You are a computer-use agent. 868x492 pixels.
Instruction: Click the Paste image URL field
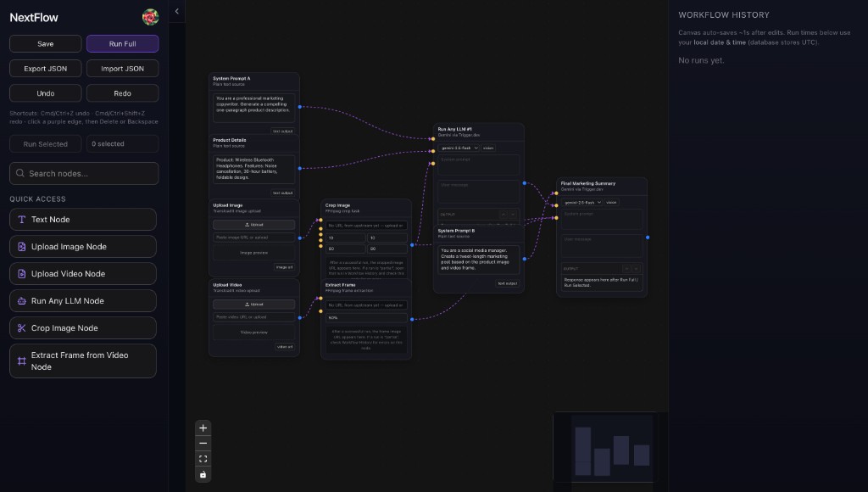[254, 238]
